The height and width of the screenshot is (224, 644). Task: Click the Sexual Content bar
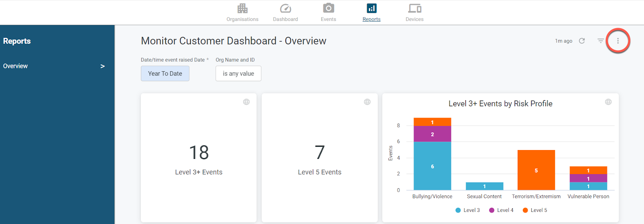pos(484,186)
